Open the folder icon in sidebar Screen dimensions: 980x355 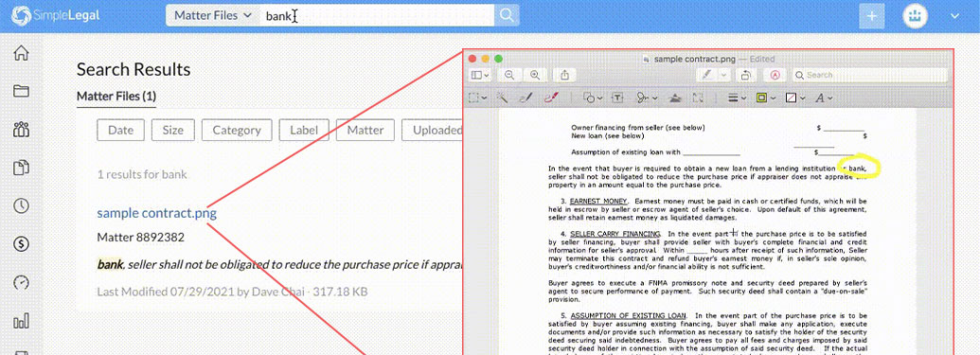pos(21,91)
